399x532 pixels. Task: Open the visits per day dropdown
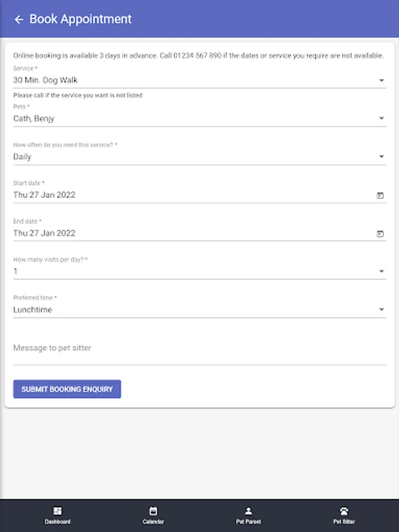tap(381, 271)
